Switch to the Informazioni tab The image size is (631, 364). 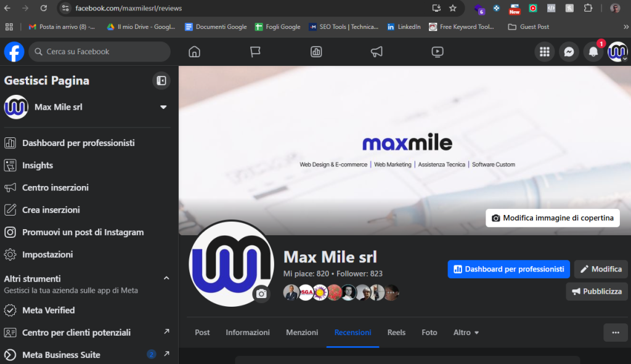coord(248,333)
